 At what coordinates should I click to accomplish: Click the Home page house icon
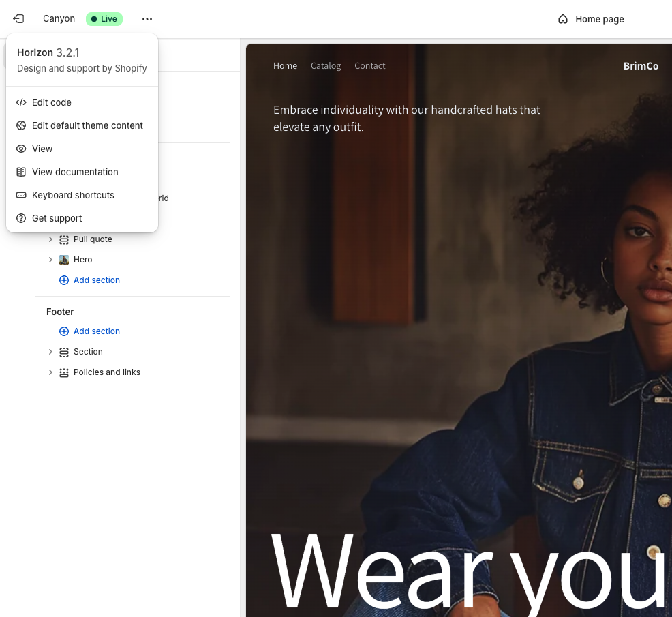564,19
